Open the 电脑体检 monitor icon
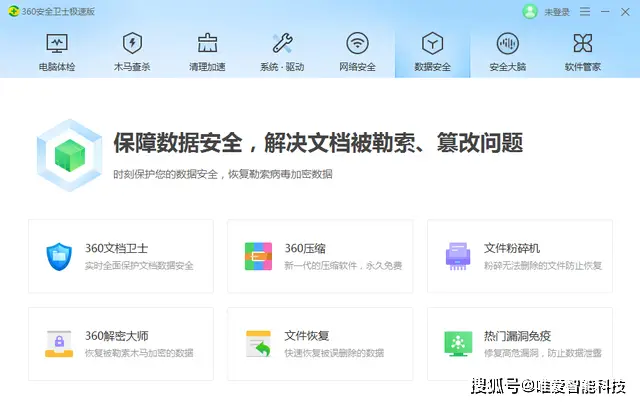The width and height of the screenshot is (640, 403). 57,43
